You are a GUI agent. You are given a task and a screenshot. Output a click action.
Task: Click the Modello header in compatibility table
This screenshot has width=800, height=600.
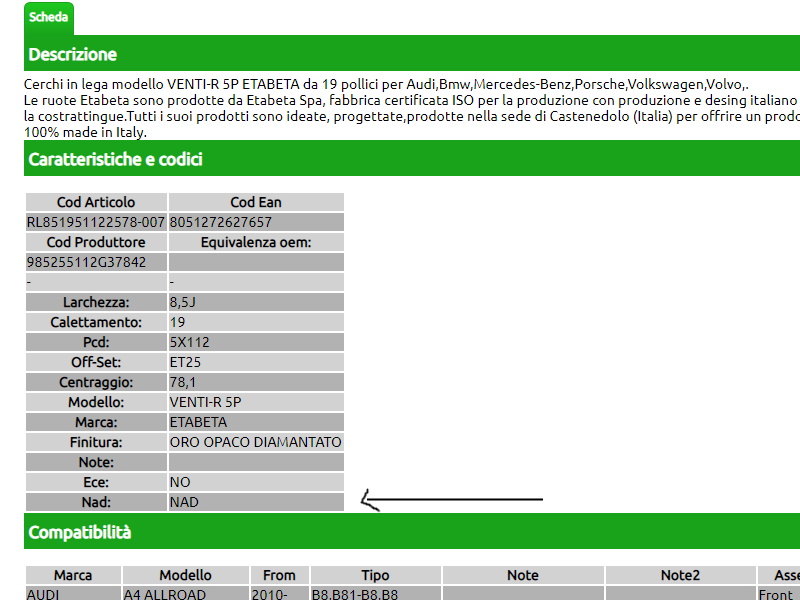click(186, 575)
